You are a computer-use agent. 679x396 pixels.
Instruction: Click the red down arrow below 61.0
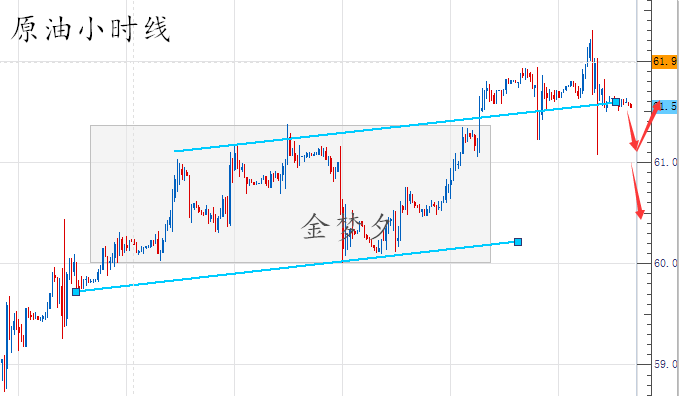click(x=638, y=191)
